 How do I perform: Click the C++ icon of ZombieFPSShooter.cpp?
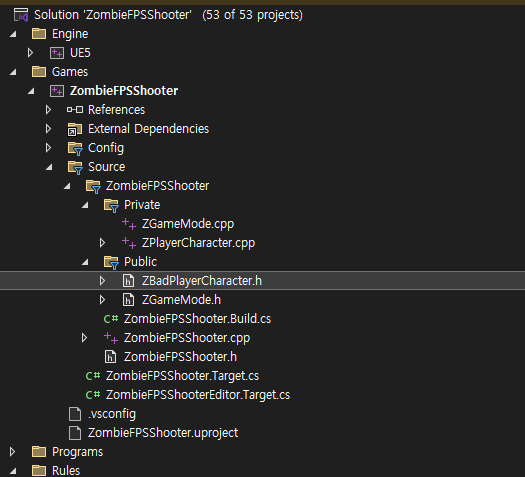pyautogui.click(x=111, y=338)
